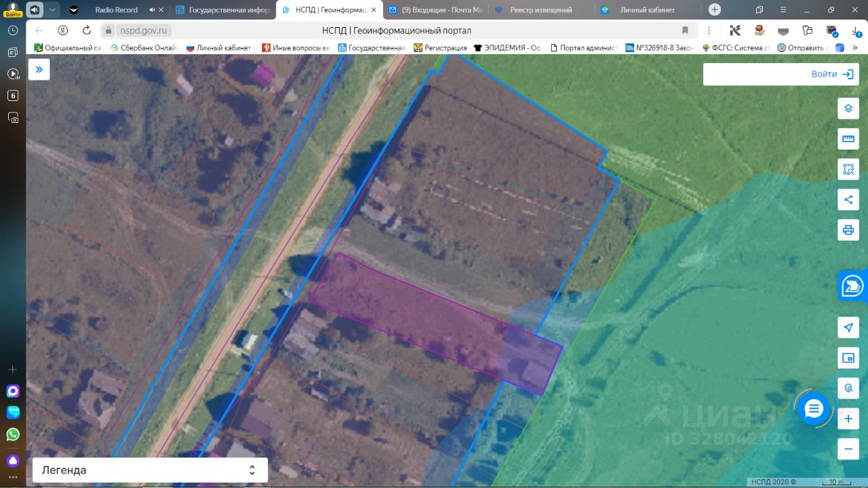
Task: Toggle the overview mini-map
Action: [x=848, y=358]
